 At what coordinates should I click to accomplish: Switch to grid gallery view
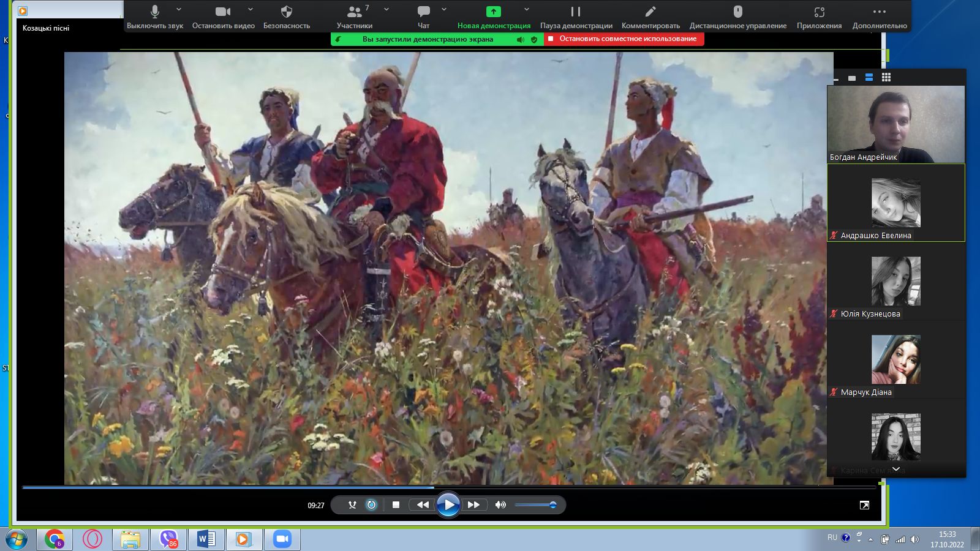tap(886, 78)
